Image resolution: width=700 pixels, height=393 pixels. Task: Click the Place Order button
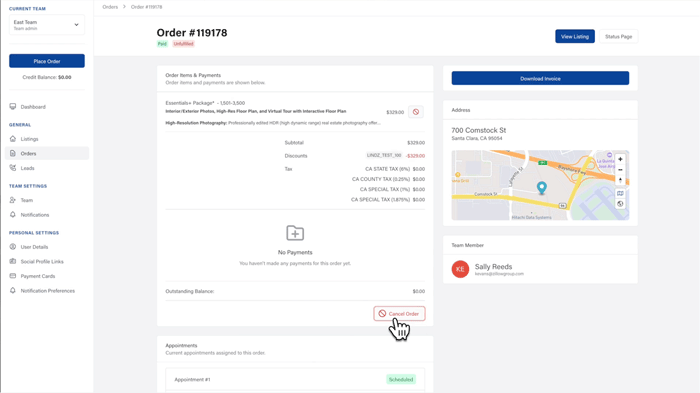[47, 61]
